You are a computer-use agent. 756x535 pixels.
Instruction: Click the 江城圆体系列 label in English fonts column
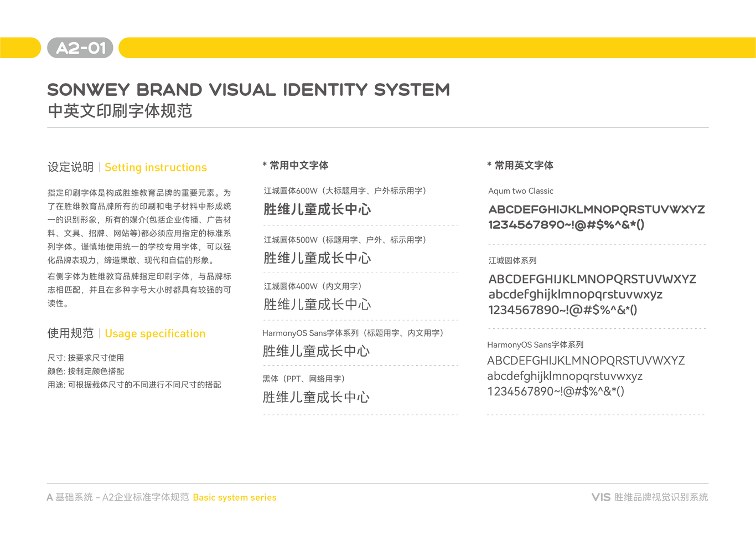click(x=512, y=260)
